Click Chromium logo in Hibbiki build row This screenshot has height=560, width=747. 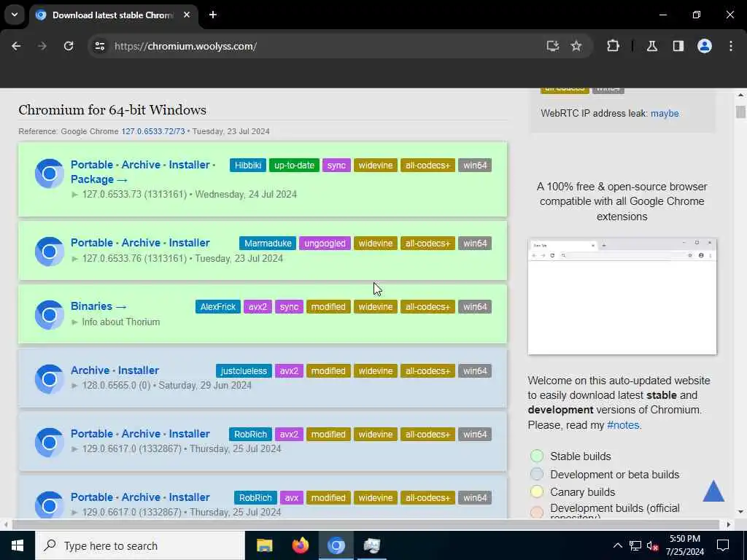pyautogui.click(x=50, y=174)
